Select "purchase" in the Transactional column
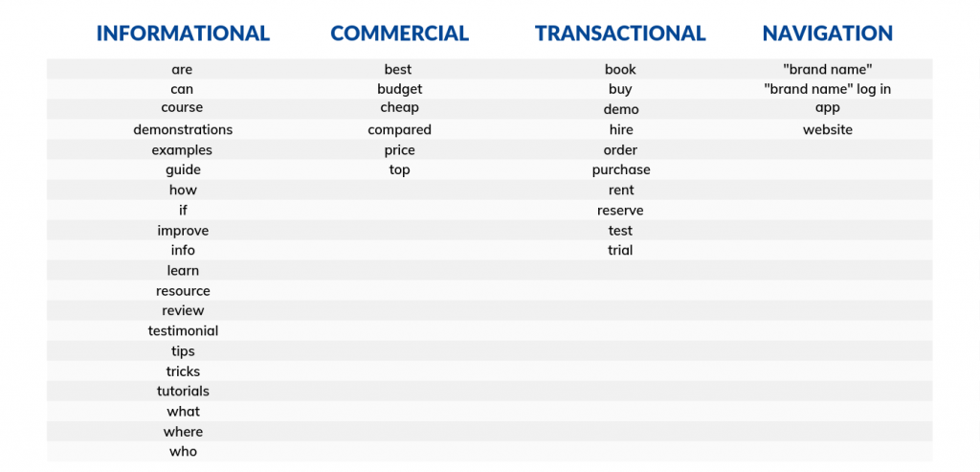 coord(620,169)
